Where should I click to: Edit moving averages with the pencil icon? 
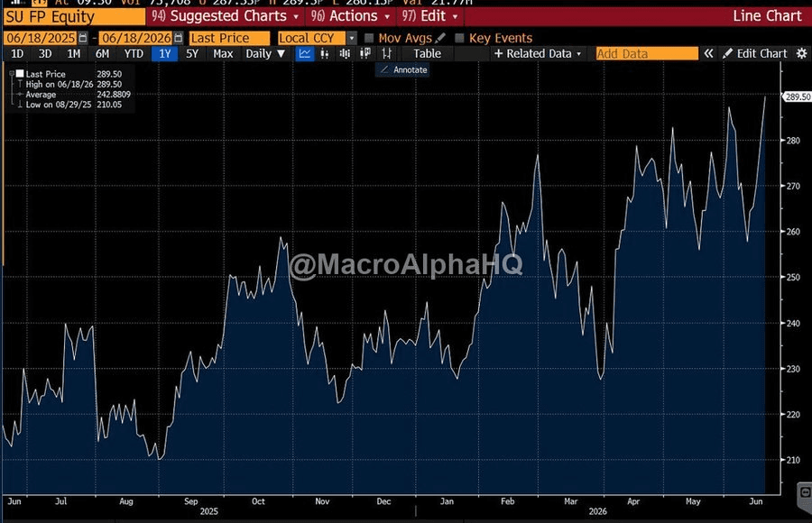click(440, 38)
